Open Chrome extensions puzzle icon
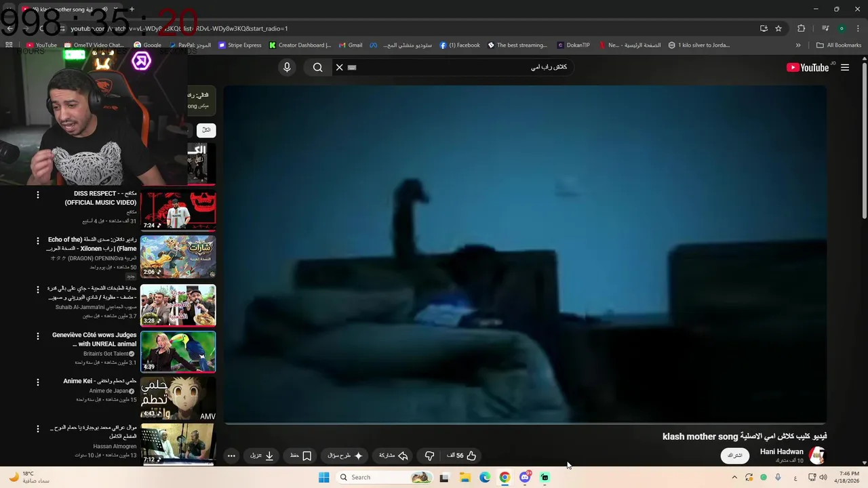This screenshot has height=488, width=868. [801, 28]
